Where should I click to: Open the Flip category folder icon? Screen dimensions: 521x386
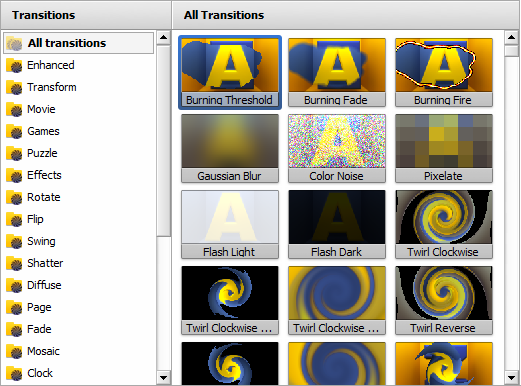[14, 219]
